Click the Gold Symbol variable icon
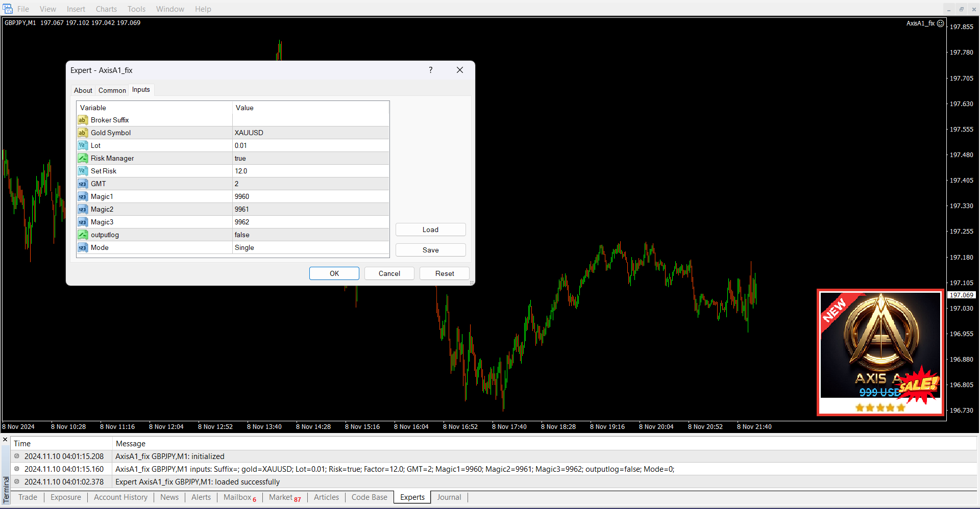The height and width of the screenshot is (509, 980). click(82, 133)
